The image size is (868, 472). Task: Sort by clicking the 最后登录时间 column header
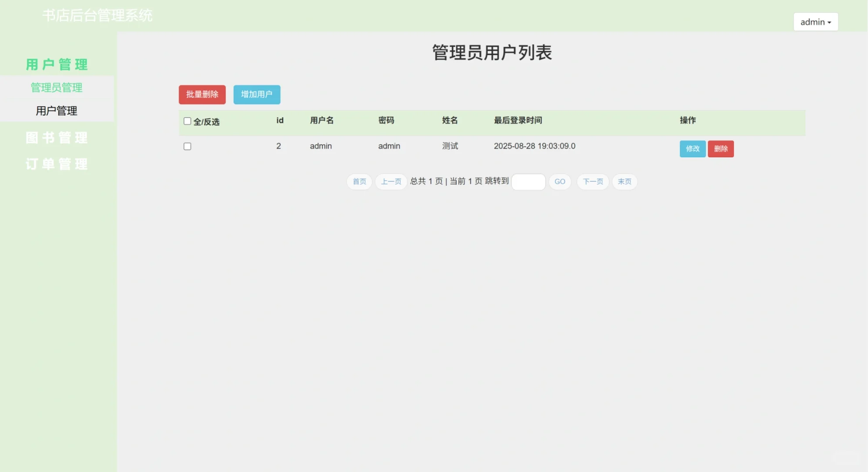point(518,121)
